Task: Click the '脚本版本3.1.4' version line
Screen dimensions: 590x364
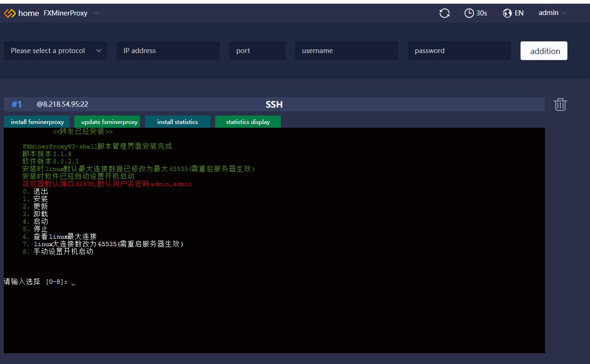Action: click(47, 154)
